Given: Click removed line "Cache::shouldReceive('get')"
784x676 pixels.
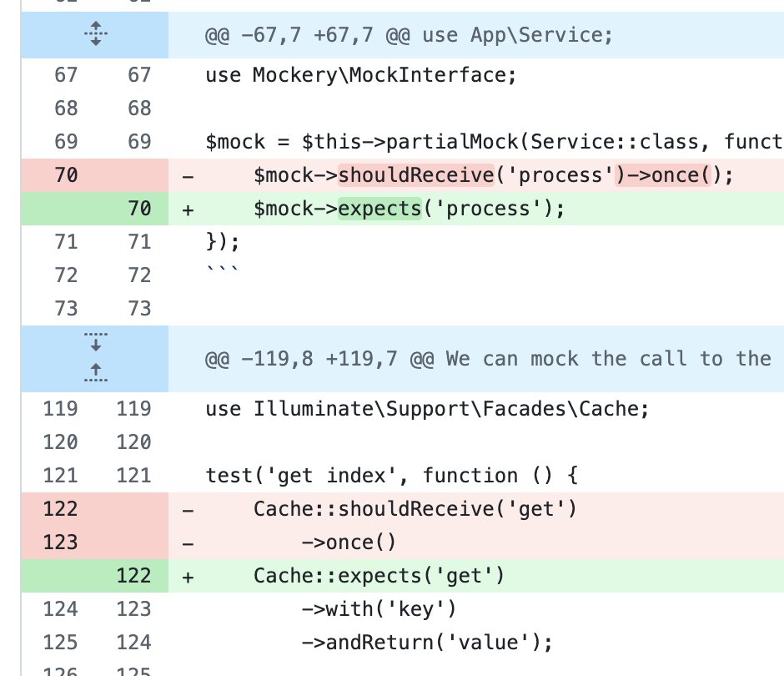Looking at the screenshot, I should click(x=415, y=509).
